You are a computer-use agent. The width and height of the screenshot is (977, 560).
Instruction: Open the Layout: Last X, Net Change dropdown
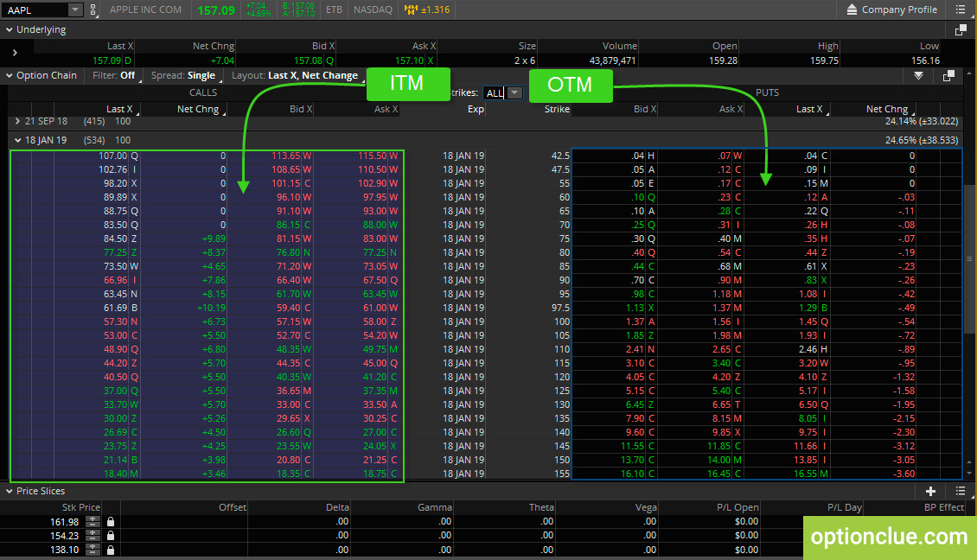tap(297, 75)
